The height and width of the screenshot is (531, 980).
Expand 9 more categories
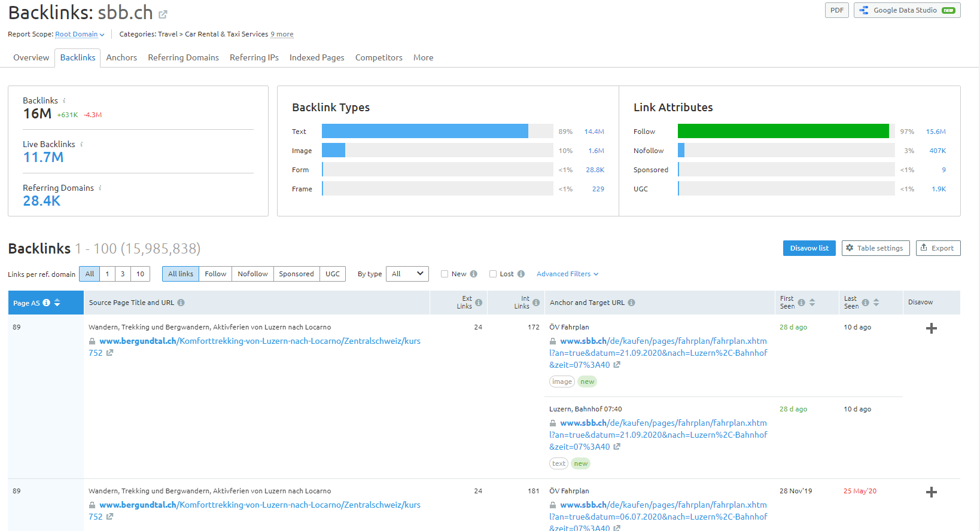282,34
